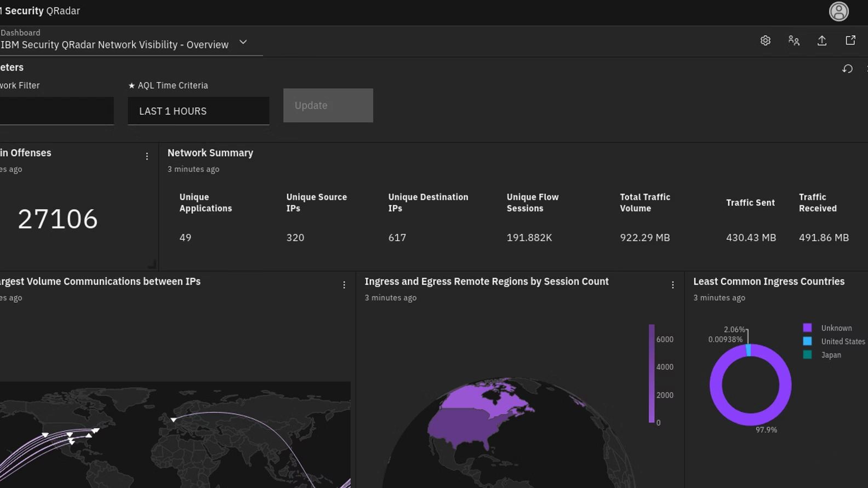This screenshot has width=868, height=488.
Task: Open dashboard in new window icon
Action: (850, 41)
